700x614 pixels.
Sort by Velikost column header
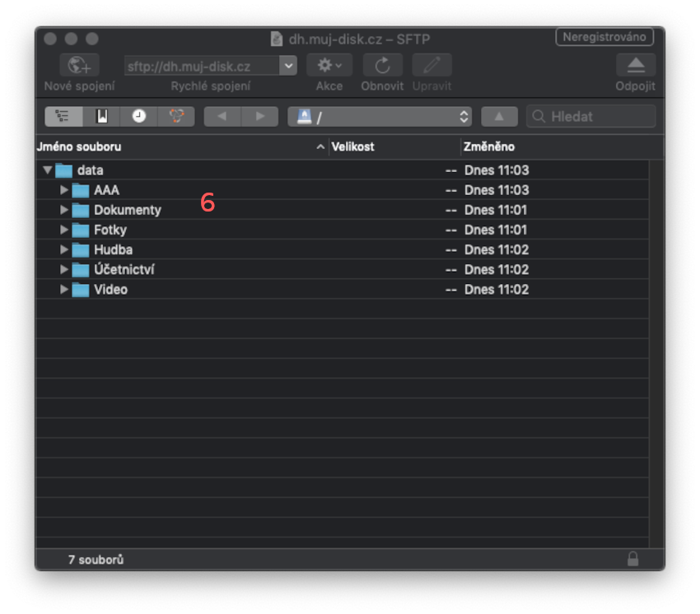(x=394, y=147)
